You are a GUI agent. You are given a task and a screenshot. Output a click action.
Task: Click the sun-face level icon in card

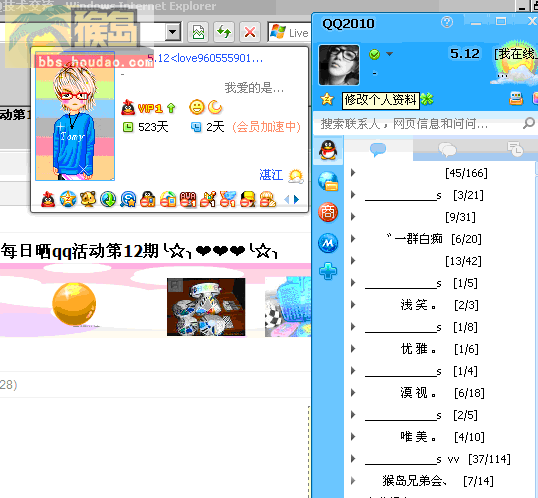coord(197,107)
